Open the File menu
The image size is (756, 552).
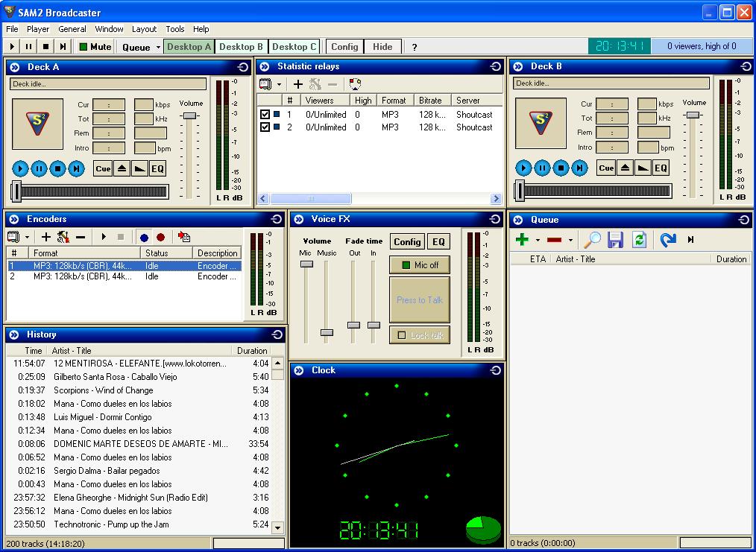pyautogui.click(x=12, y=29)
